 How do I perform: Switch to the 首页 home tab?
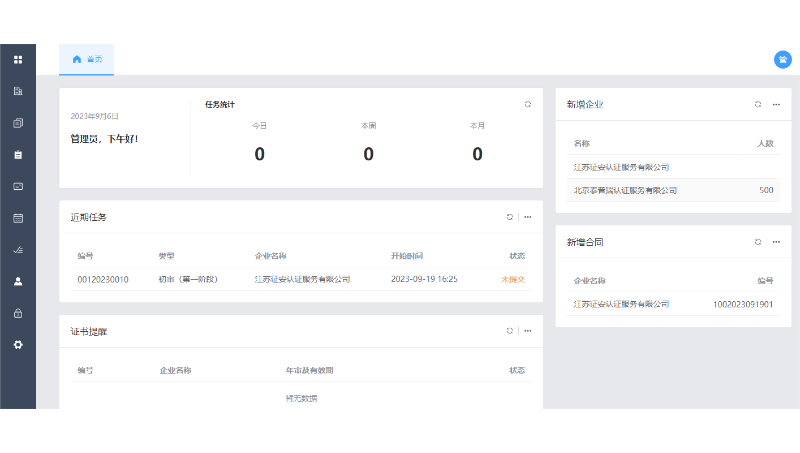pos(87,60)
